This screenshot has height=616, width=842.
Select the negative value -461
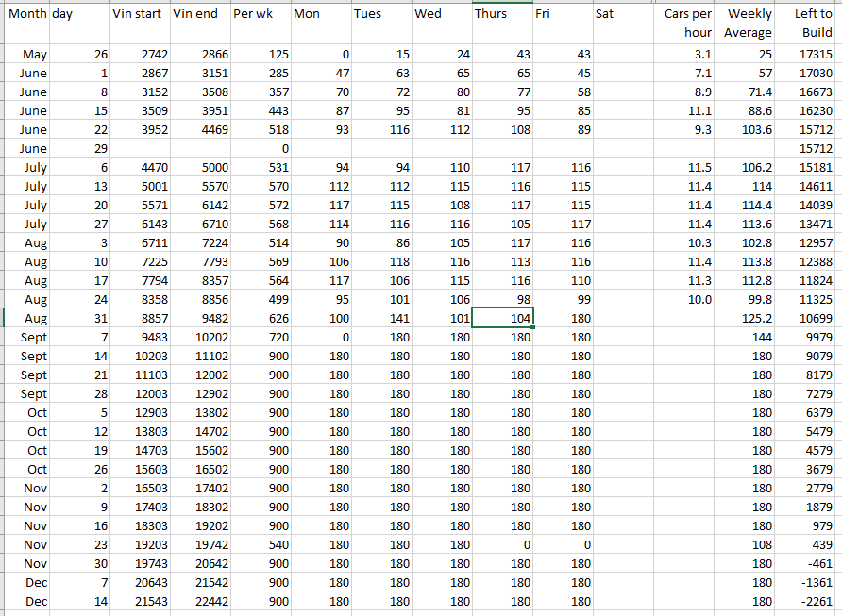tap(809, 564)
